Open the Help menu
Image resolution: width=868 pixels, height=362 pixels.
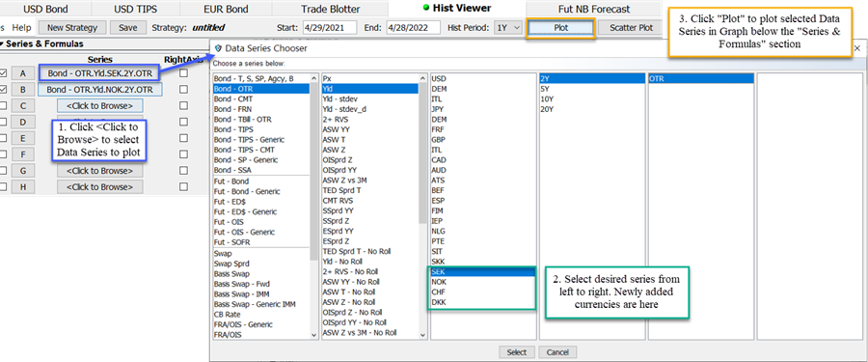(21, 27)
